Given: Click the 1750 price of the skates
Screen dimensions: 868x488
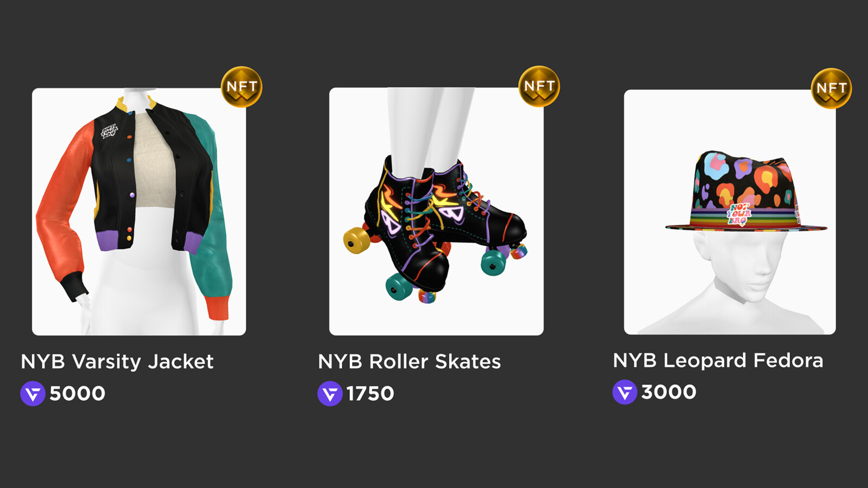Looking at the screenshot, I should click(x=370, y=394).
